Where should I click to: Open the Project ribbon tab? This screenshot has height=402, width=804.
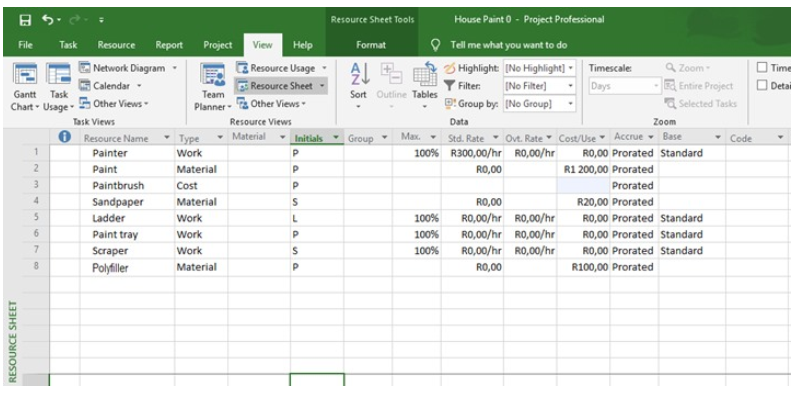click(x=217, y=45)
